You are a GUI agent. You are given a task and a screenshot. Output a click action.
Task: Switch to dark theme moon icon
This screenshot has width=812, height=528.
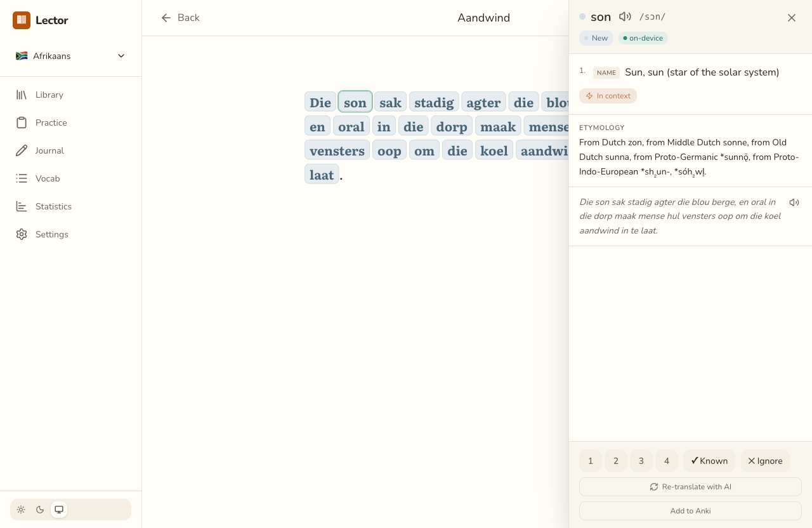pos(40,510)
